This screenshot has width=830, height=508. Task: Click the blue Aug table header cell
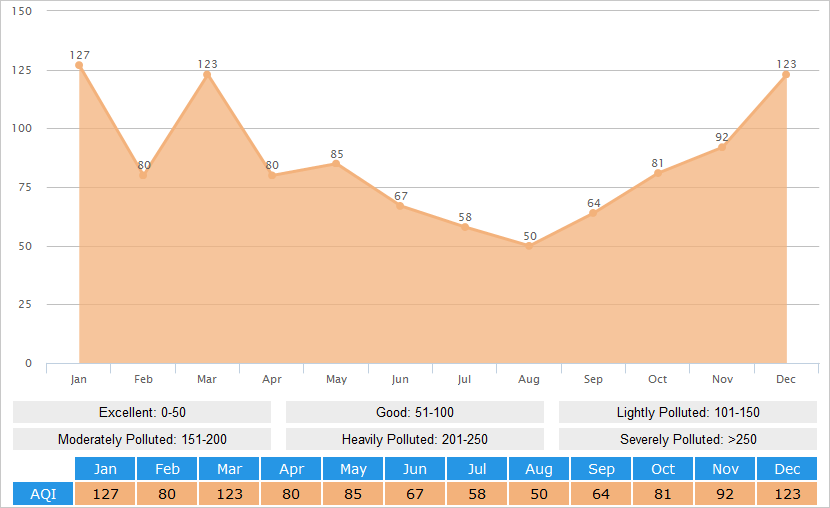(x=539, y=469)
